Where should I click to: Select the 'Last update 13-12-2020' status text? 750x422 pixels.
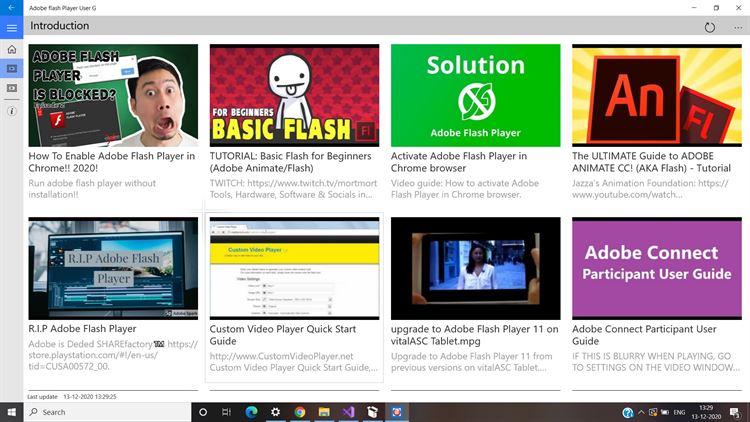tap(72, 397)
